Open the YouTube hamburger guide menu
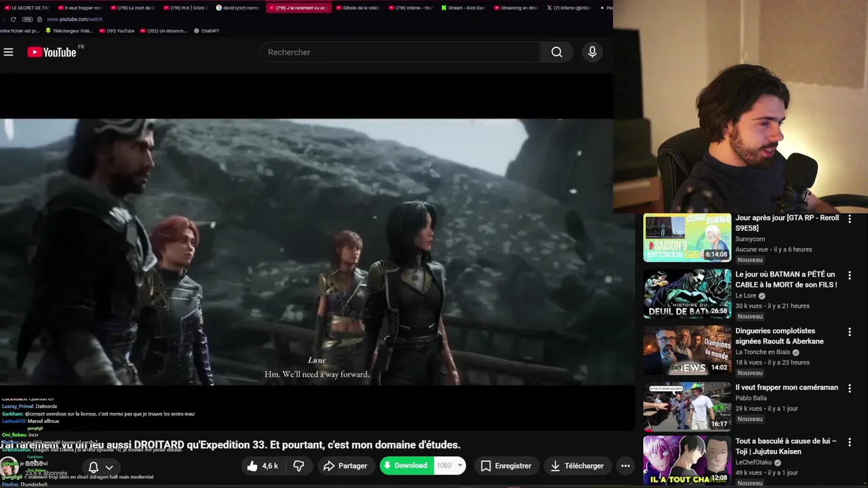Screen dimensions: 868x488 8,52
